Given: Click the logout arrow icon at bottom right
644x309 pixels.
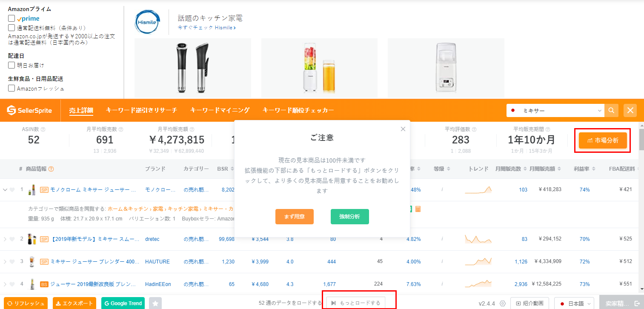Looking at the screenshot, I should click(x=637, y=303).
